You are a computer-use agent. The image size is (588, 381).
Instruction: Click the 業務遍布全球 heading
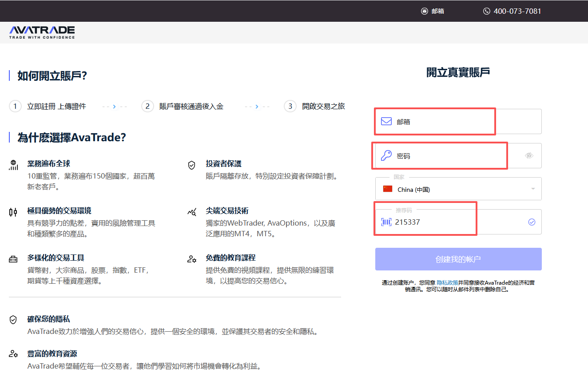[49, 164]
